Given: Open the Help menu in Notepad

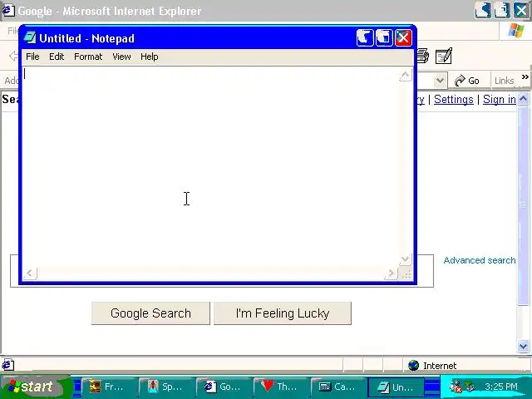Looking at the screenshot, I should (150, 57).
